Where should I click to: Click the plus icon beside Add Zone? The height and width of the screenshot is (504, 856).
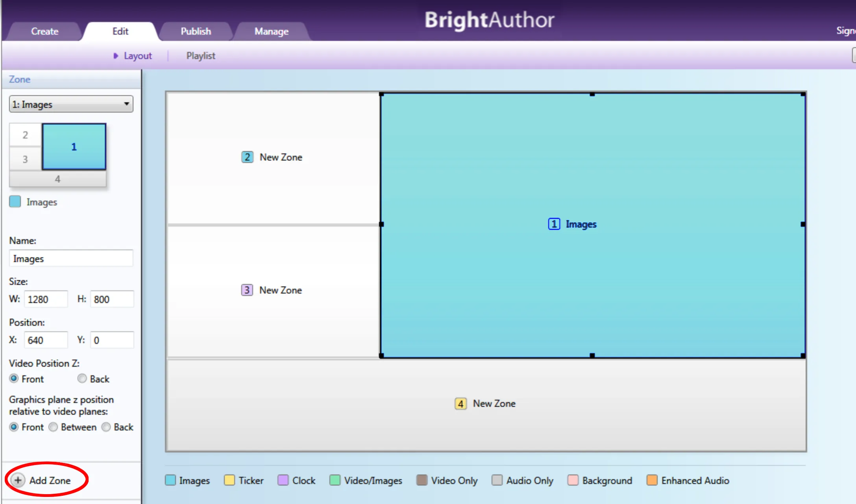(x=18, y=480)
